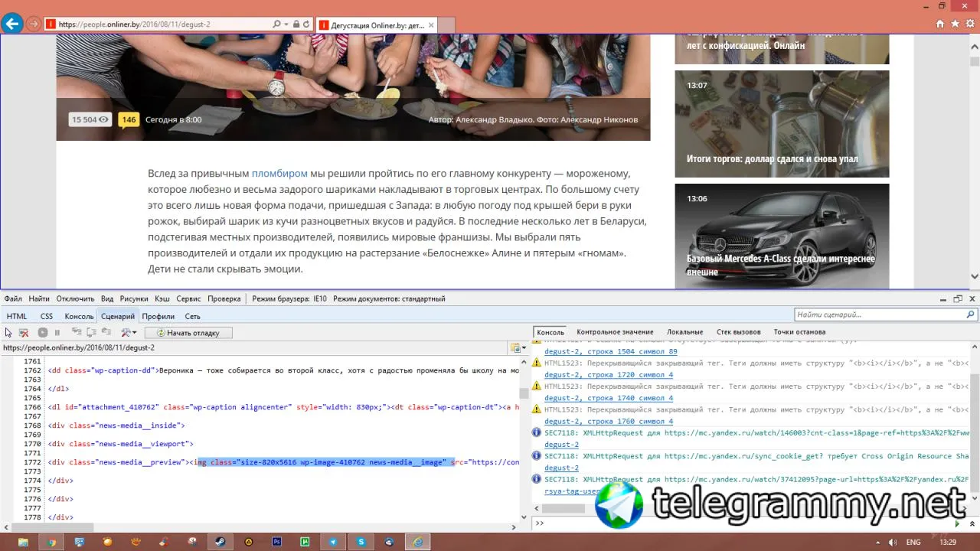This screenshot has height=551, width=980.
Task: Go back with the browser back arrow
Action: (x=12, y=24)
